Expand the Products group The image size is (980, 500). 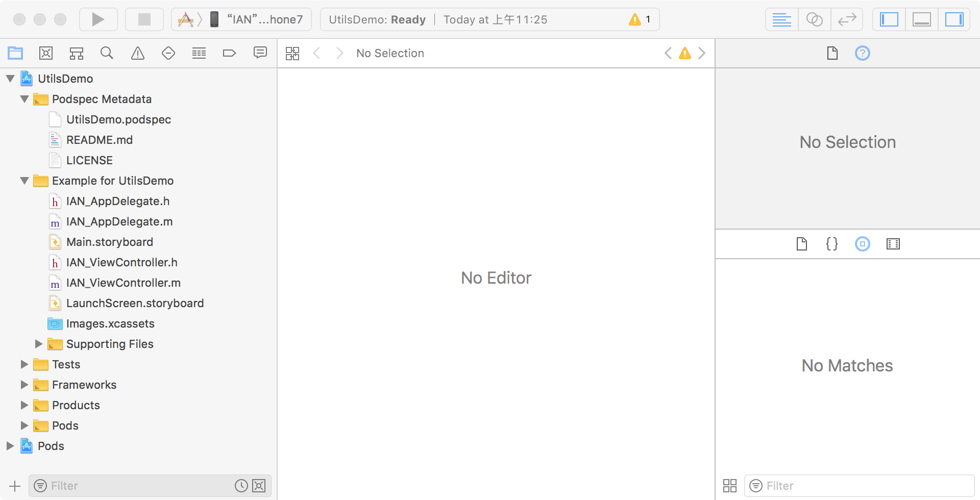click(24, 405)
